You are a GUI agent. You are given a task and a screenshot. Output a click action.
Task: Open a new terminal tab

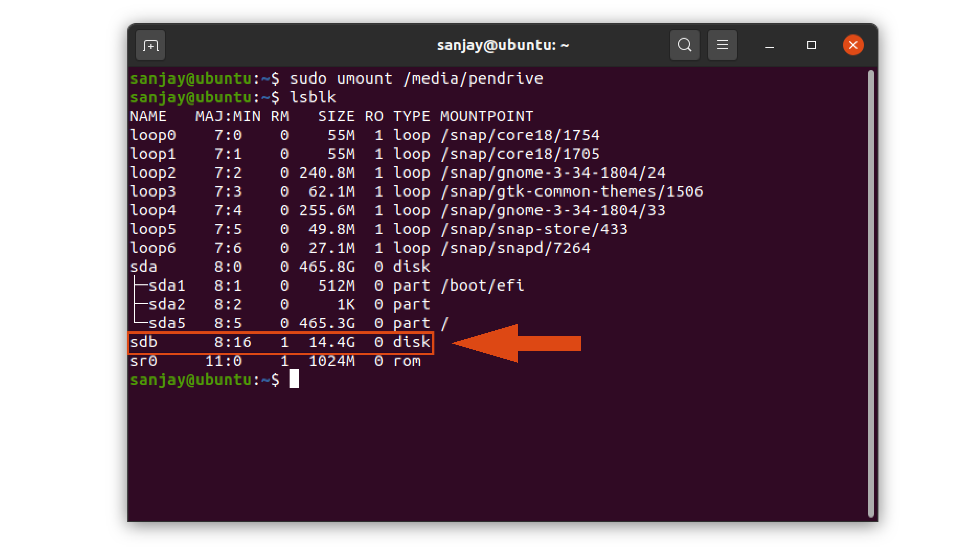tap(150, 45)
